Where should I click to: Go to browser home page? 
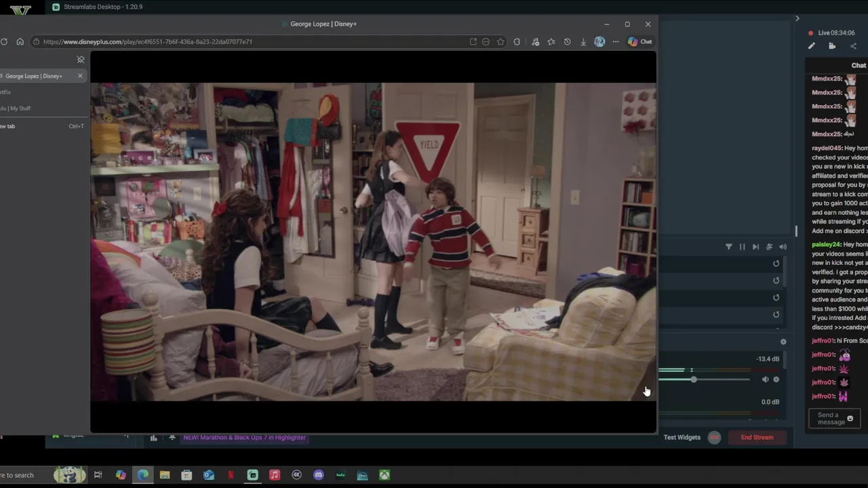[20, 41]
